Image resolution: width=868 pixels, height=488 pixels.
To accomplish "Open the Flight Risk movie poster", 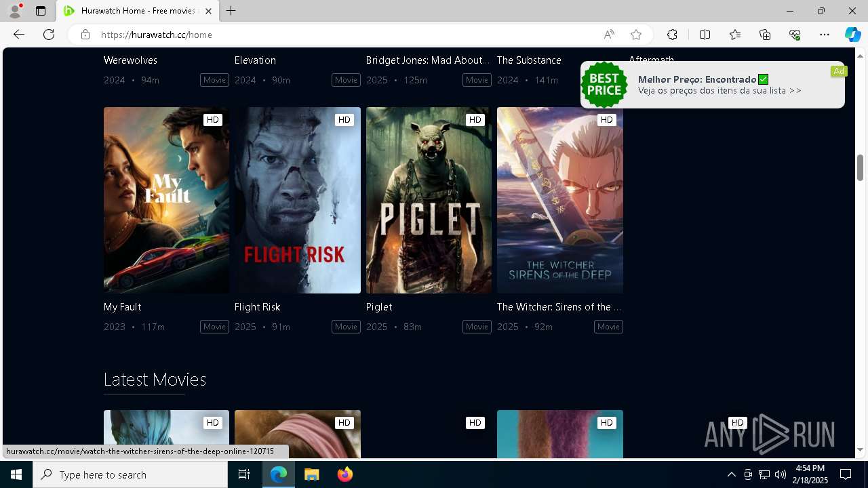I will (298, 200).
